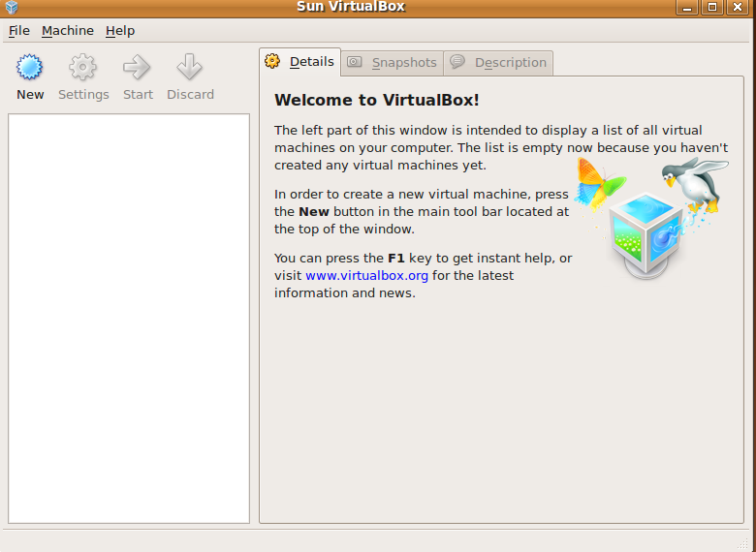Click the Sun VirtualBox title bar text
This screenshot has height=552, width=756.
click(x=351, y=8)
